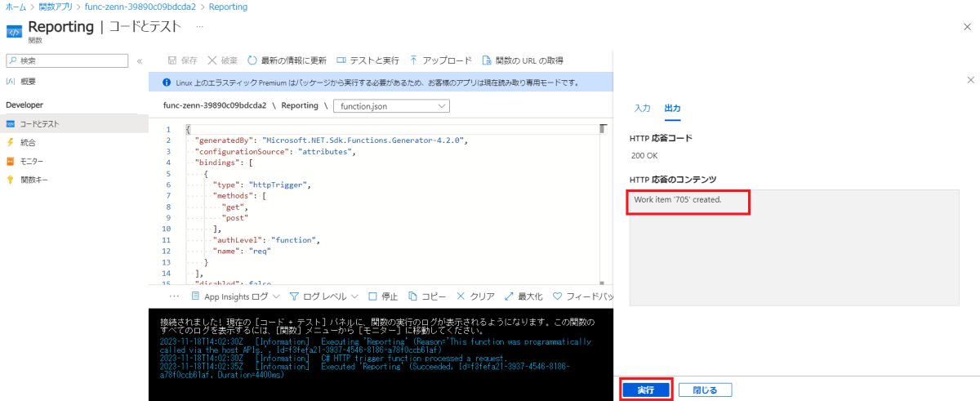The width and height of the screenshot is (980, 401).
Task: Click the 検索 search box in the sidebar
Action: tap(67, 60)
